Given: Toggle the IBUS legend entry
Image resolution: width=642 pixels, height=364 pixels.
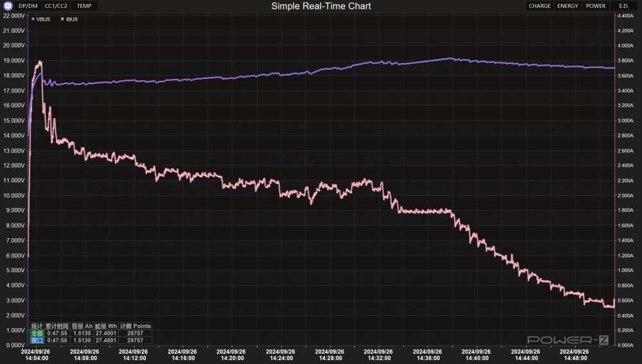Looking at the screenshot, I should coord(69,19).
